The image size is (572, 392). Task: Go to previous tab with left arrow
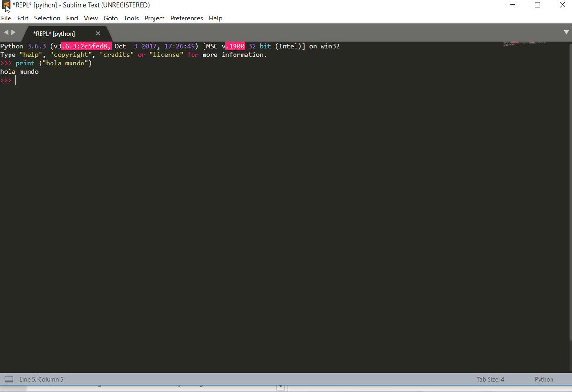[6, 32]
